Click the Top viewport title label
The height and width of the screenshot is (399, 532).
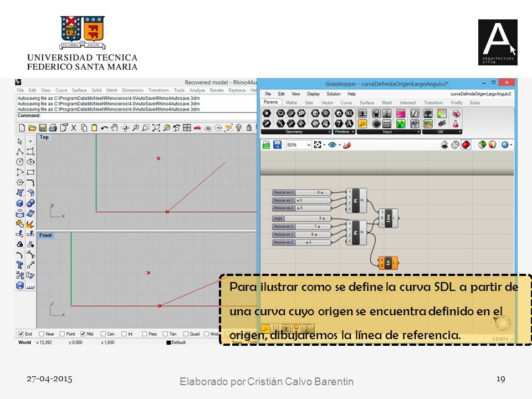44,137
